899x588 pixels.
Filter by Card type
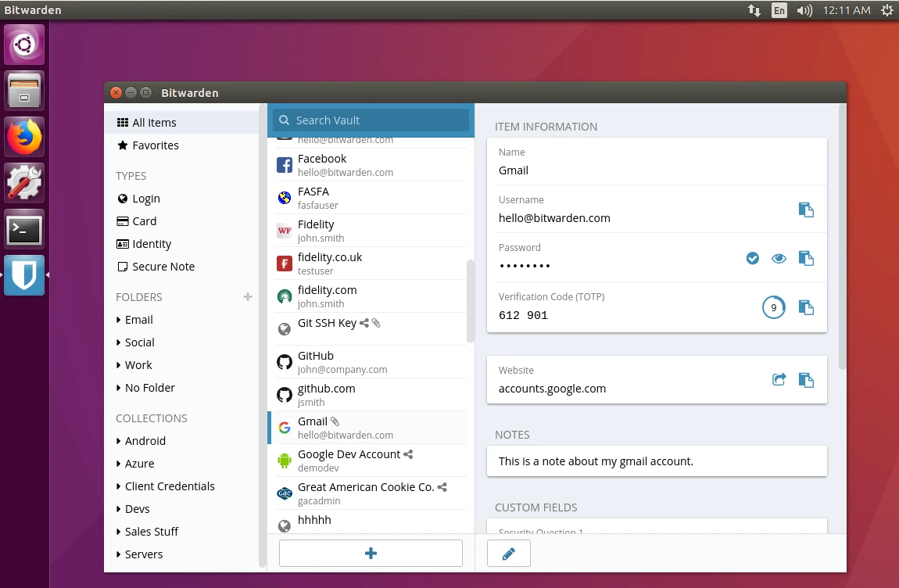pyautogui.click(x=181, y=221)
